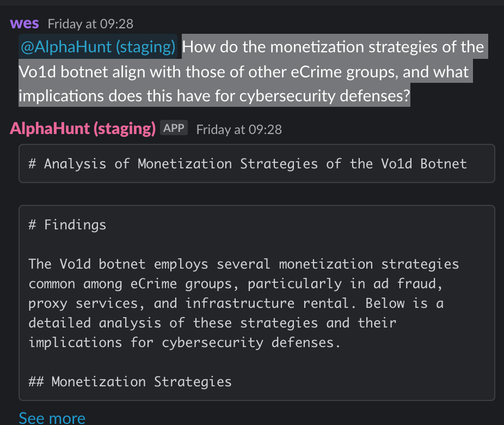Image resolution: width=504 pixels, height=425 pixels.
Task: Click the line starting How do the monetization
Action: (333, 47)
